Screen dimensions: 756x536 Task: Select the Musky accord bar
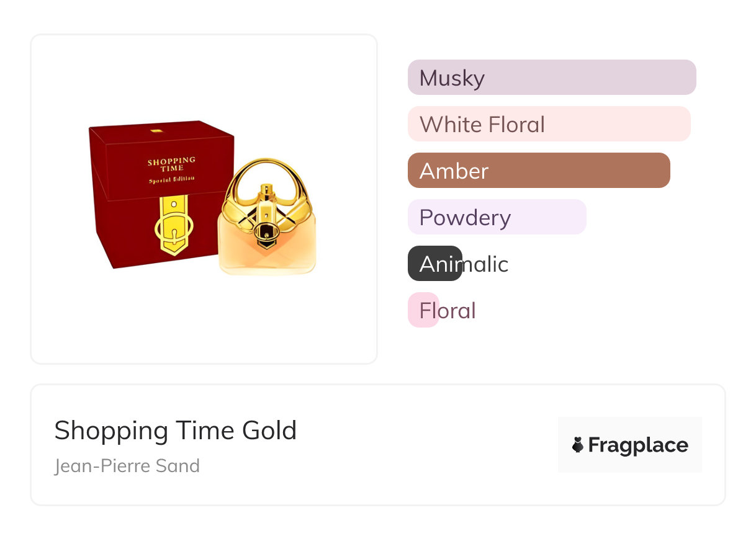click(551, 78)
